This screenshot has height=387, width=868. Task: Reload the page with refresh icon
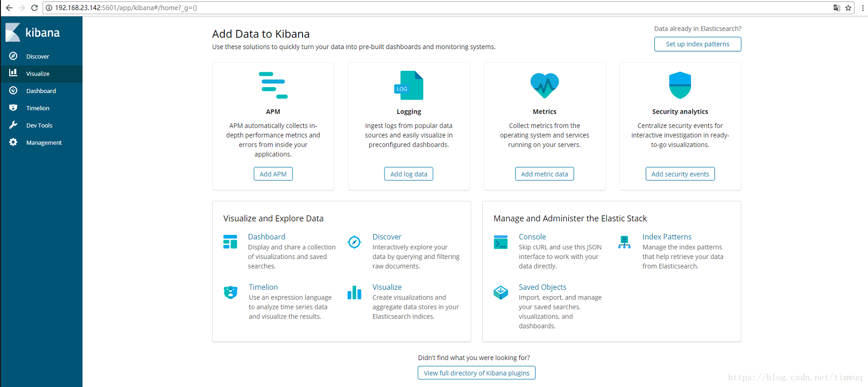pyautogui.click(x=34, y=8)
